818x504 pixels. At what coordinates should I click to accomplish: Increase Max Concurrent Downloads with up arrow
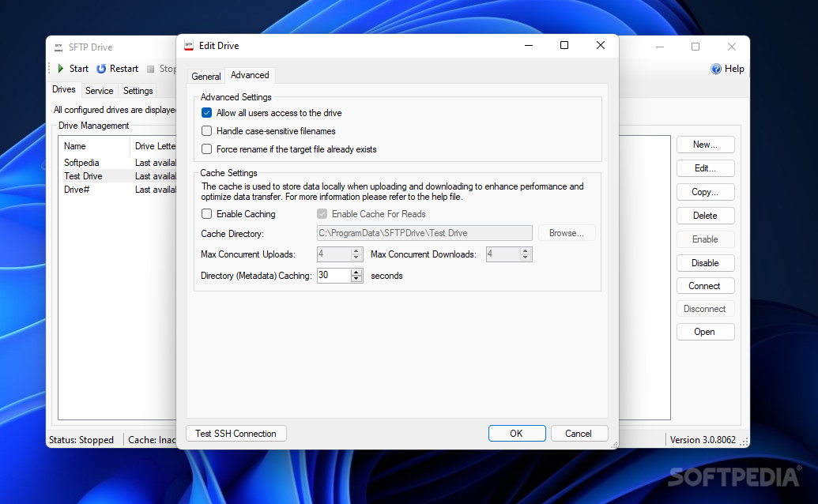pyautogui.click(x=526, y=250)
